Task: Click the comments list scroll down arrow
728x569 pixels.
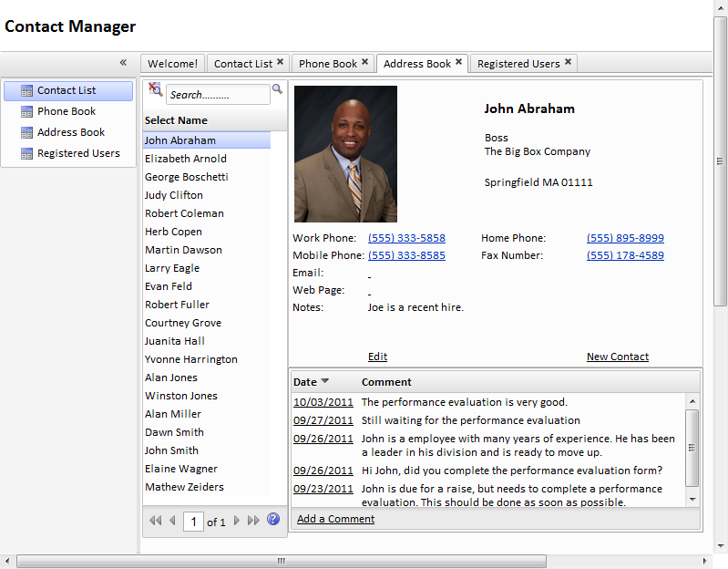Action: 692,500
